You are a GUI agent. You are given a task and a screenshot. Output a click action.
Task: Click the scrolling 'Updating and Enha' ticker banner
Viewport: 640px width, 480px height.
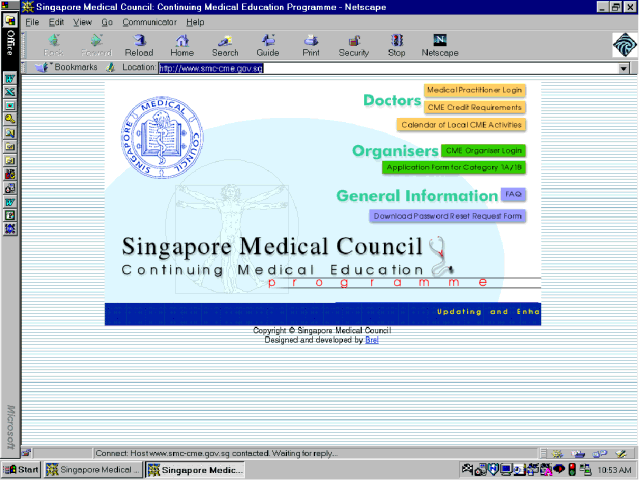click(x=322, y=314)
